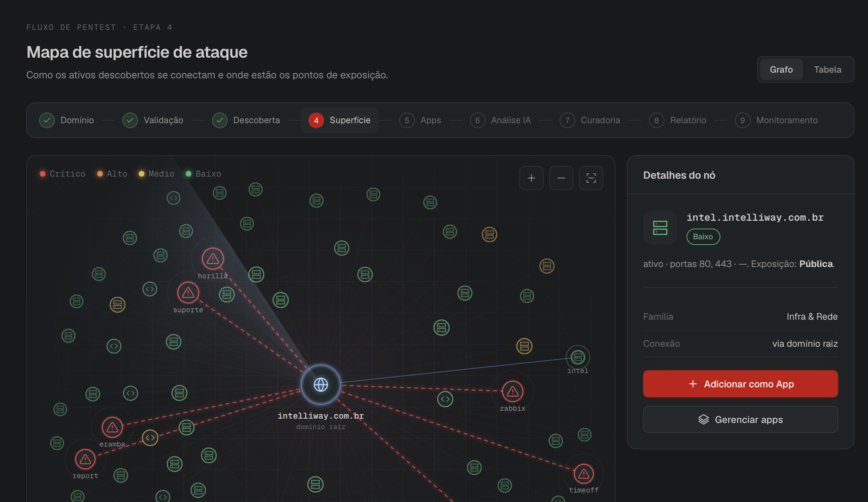
Task: Go to the Domínio step
Action: point(67,120)
